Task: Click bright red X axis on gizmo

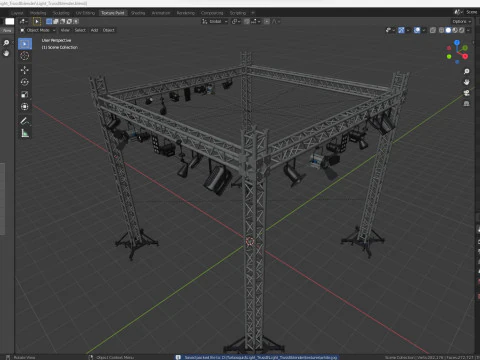Action: point(465,56)
